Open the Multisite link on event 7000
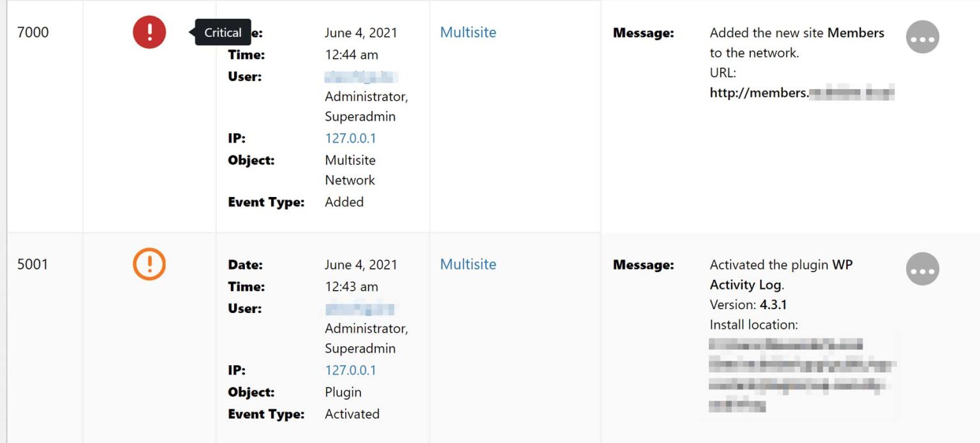This screenshot has width=980, height=443. click(x=468, y=32)
